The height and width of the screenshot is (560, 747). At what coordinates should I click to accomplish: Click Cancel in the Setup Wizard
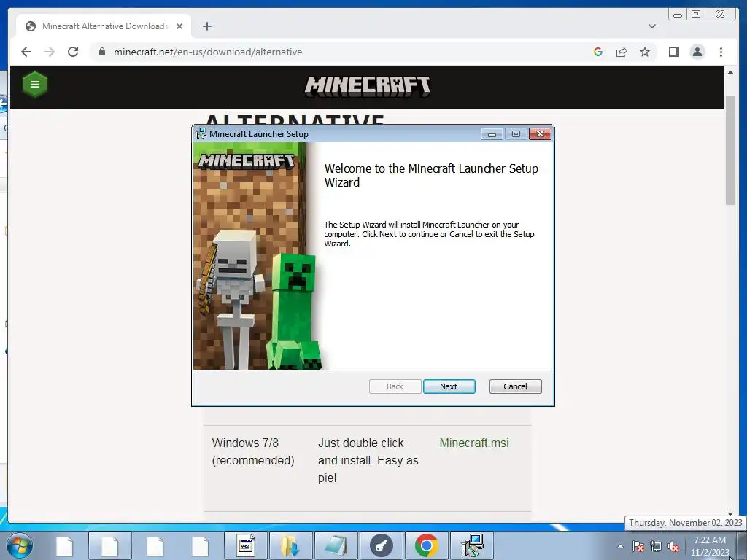[515, 386]
